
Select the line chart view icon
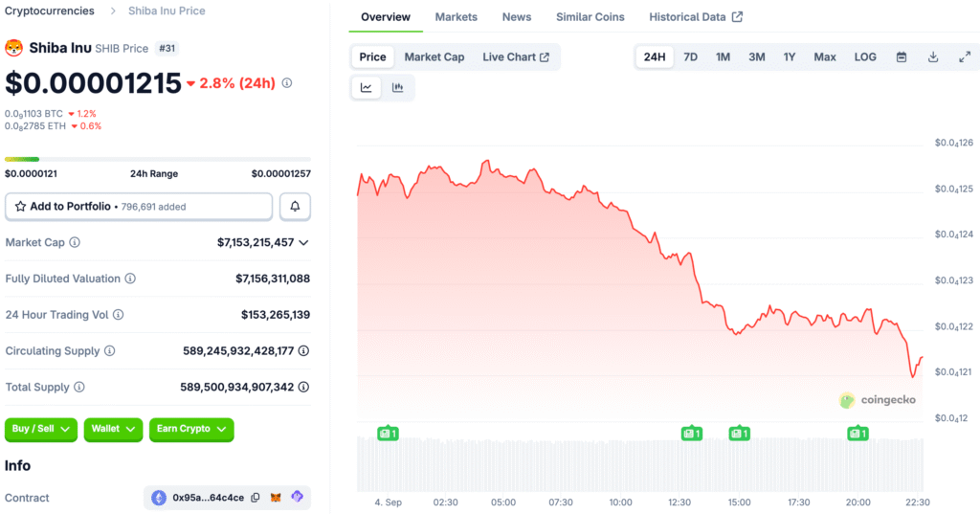pyautogui.click(x=367, y=87)
